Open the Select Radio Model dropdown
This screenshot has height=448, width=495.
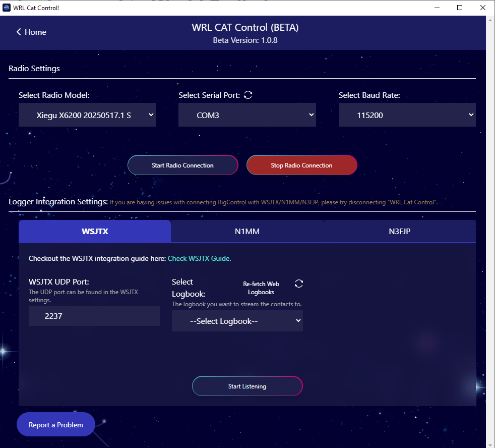pyautogui.click(x=87, y=115)
